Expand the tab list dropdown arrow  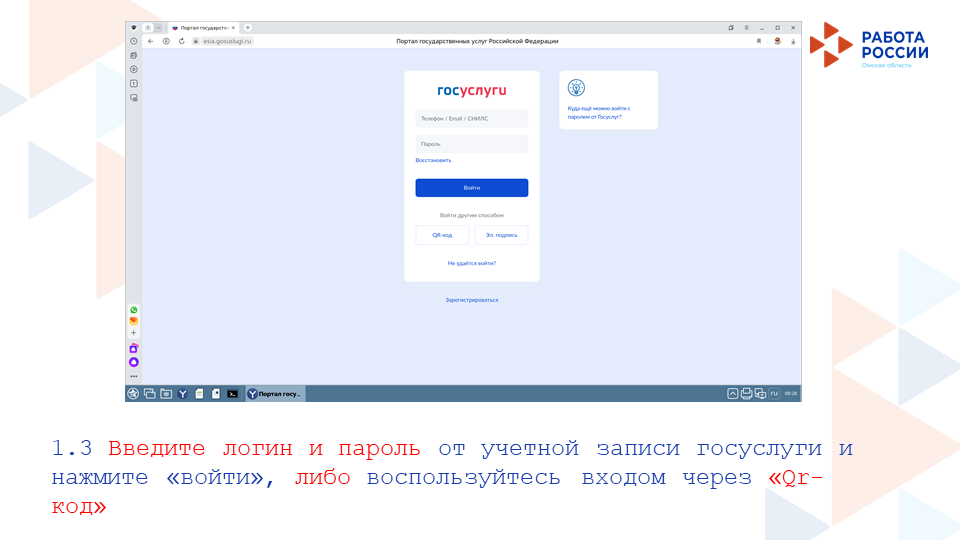(158, 27)
